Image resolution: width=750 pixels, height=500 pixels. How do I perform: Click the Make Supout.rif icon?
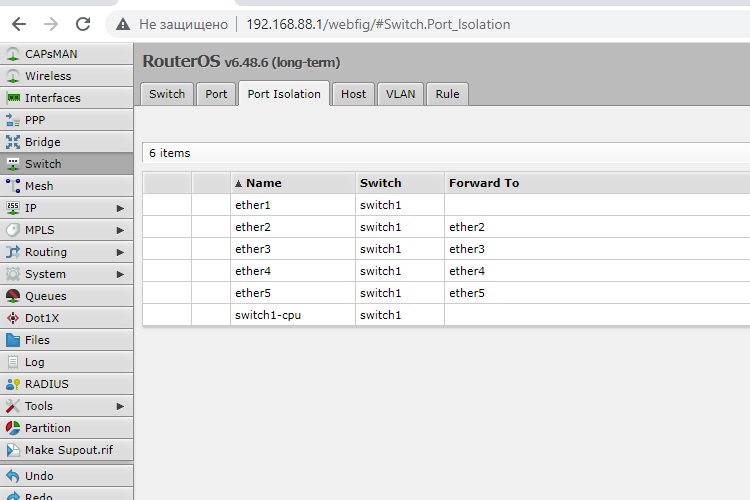coord(13,450)
